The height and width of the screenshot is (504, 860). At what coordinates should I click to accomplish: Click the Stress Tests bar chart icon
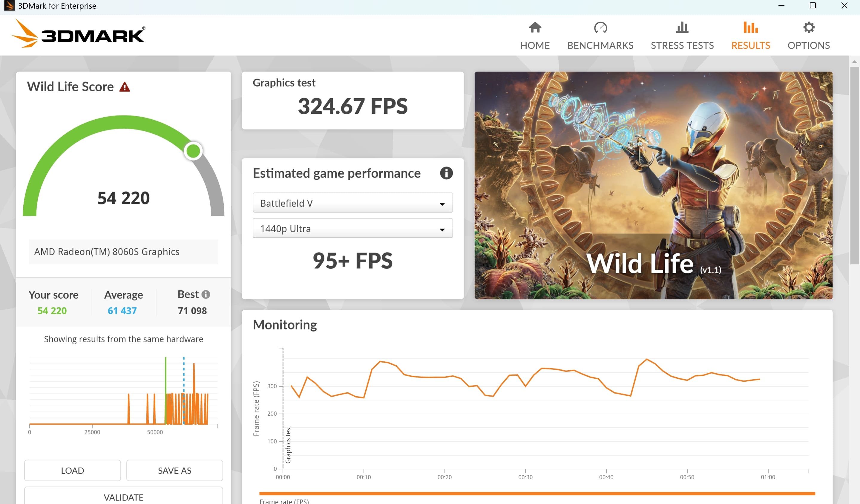[x=682, y=28]
